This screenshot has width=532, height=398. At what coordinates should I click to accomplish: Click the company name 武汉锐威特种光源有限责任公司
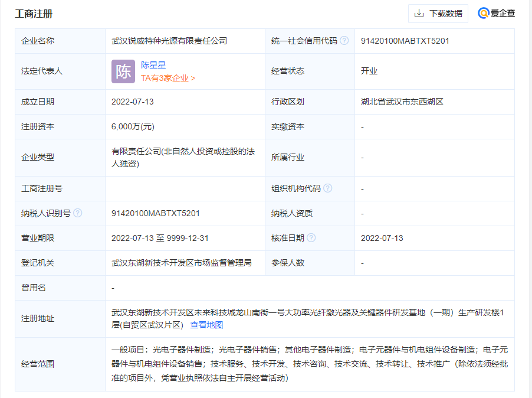169,41
